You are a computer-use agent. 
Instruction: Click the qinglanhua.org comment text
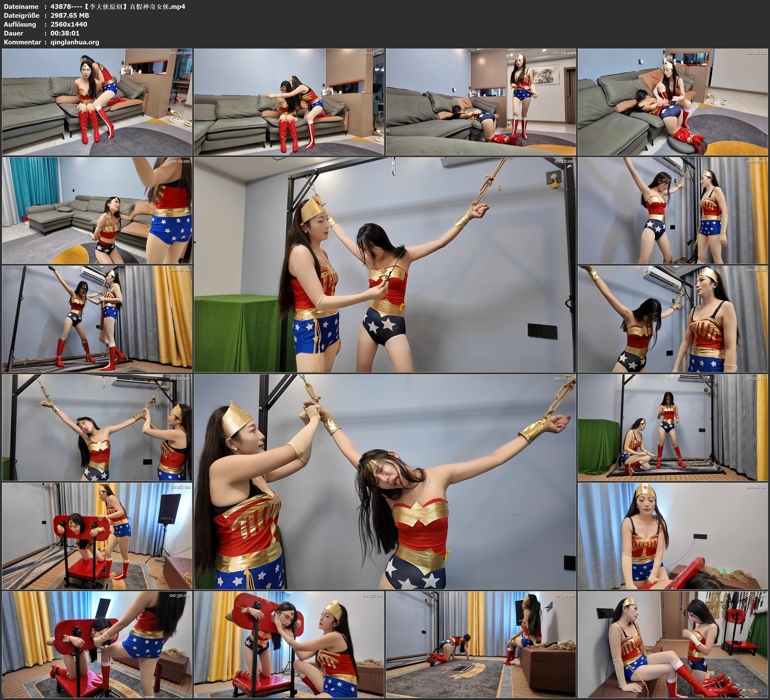coord(75,42)
